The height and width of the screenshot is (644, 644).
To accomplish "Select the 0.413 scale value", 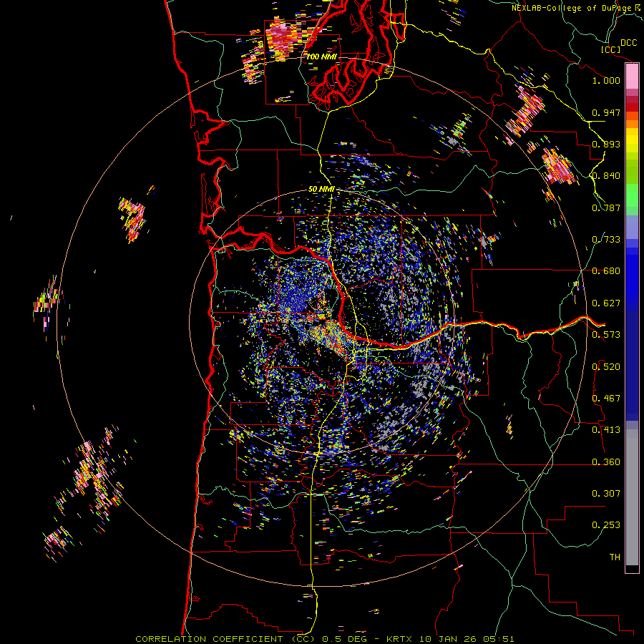I will (x=606, y=430).
